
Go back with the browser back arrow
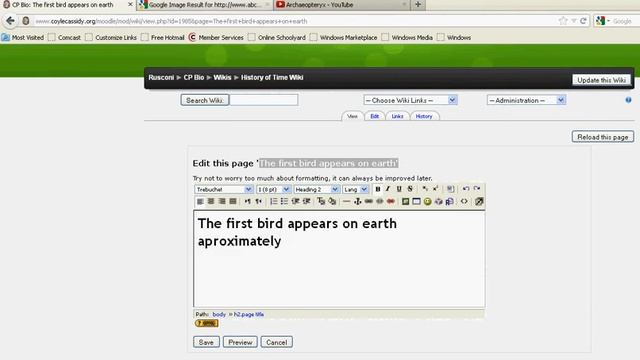point(11,21)
